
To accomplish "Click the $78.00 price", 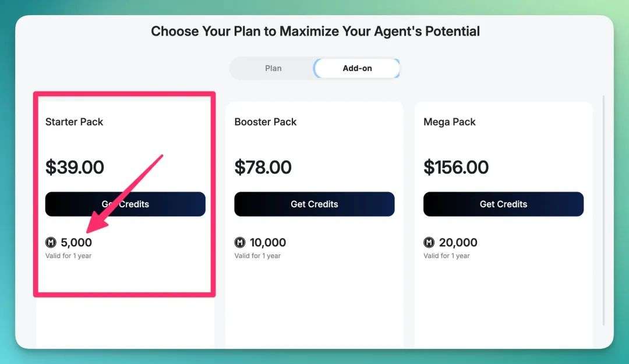I will [263, 167].
